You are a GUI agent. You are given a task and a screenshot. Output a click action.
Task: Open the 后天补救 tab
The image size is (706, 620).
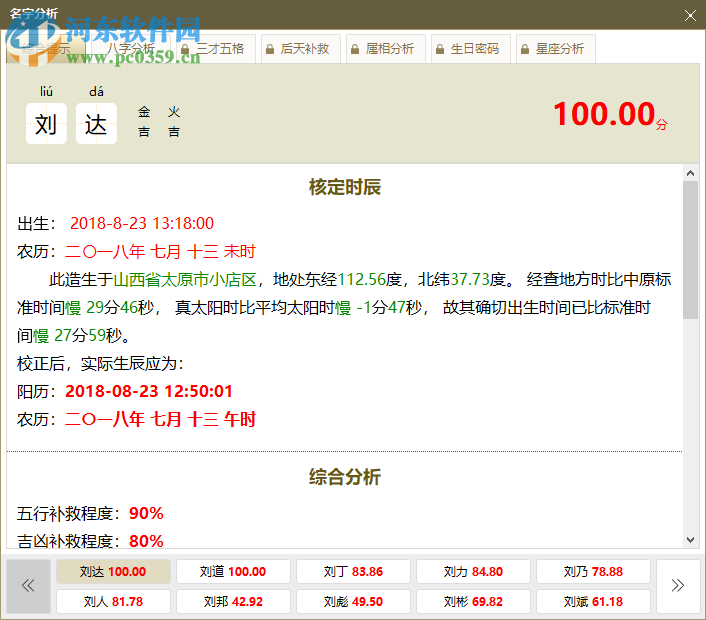[x=301, y=49]
